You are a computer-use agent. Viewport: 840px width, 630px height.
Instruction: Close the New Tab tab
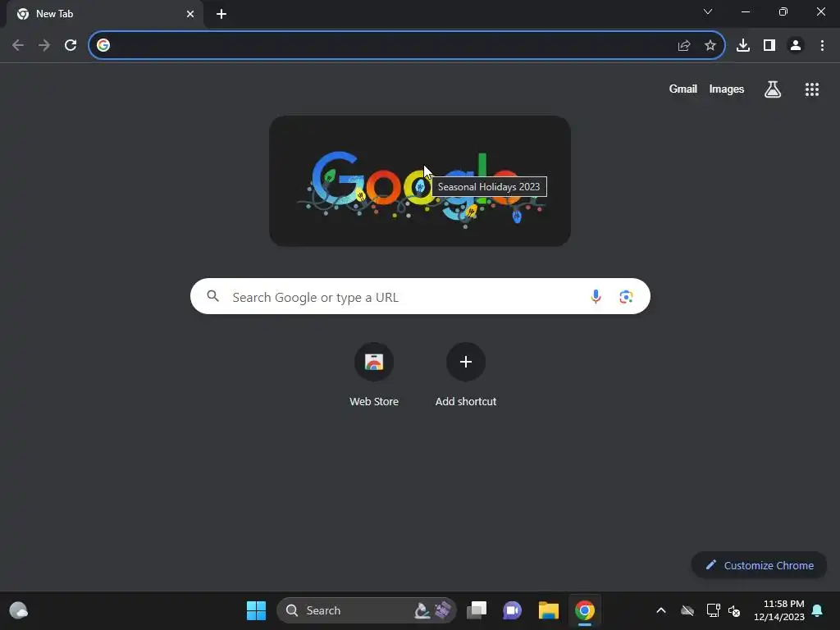point(190,14)
